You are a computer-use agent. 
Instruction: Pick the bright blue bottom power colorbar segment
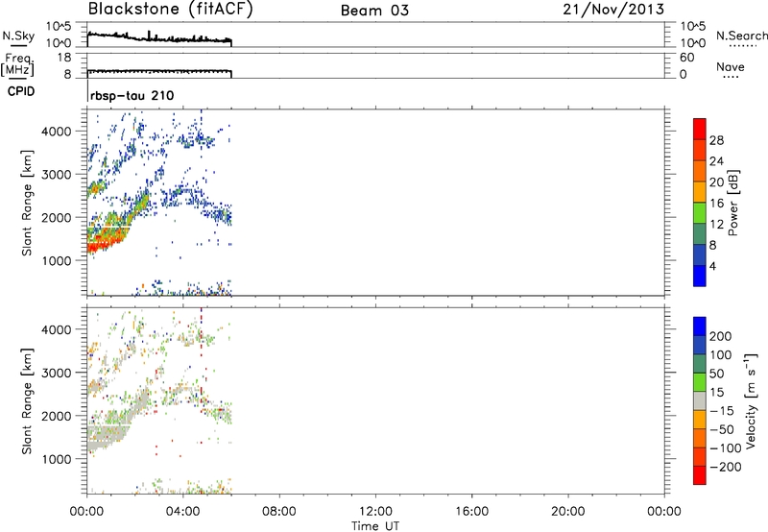coord(700,276)
